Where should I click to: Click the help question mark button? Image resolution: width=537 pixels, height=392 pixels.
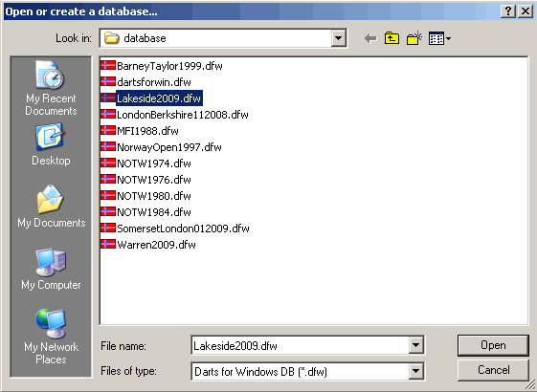(508, 11)
